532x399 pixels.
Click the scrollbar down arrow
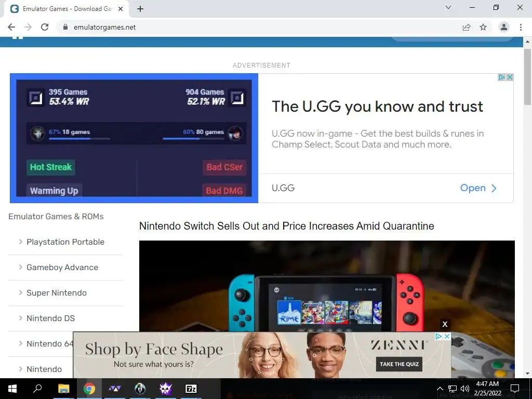click(x=527, y=374)
